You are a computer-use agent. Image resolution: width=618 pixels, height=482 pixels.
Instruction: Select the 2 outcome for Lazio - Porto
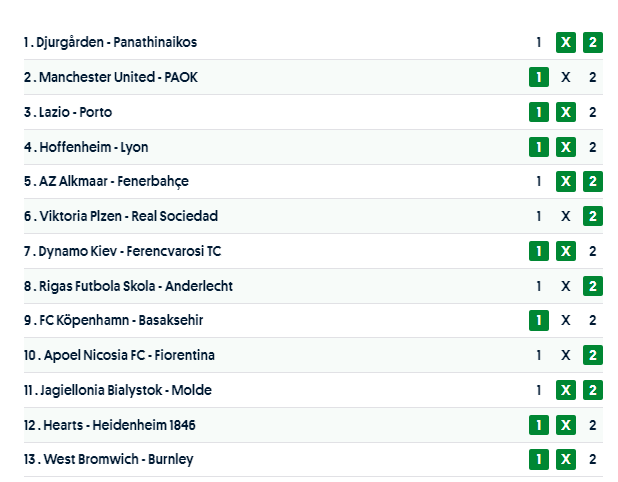tap(592, 112)
